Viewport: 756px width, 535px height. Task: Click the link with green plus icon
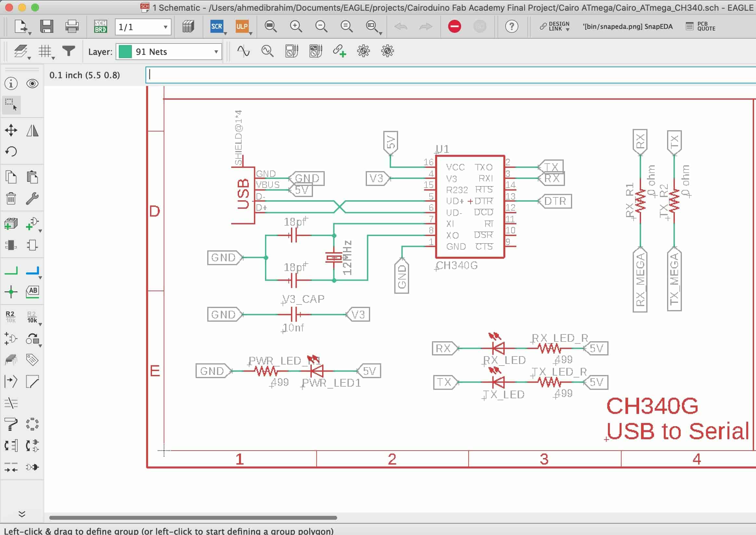pyautogui.click(x=339, y=51)
